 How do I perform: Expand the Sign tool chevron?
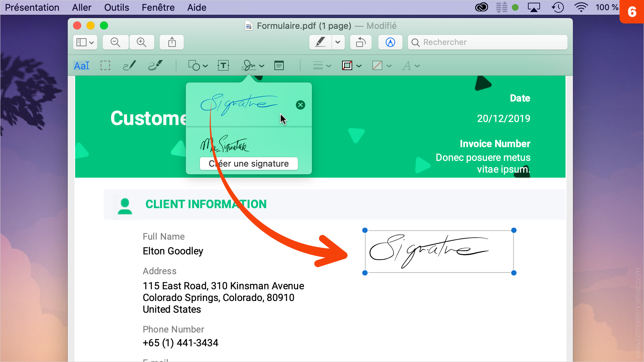coord(262,66)
